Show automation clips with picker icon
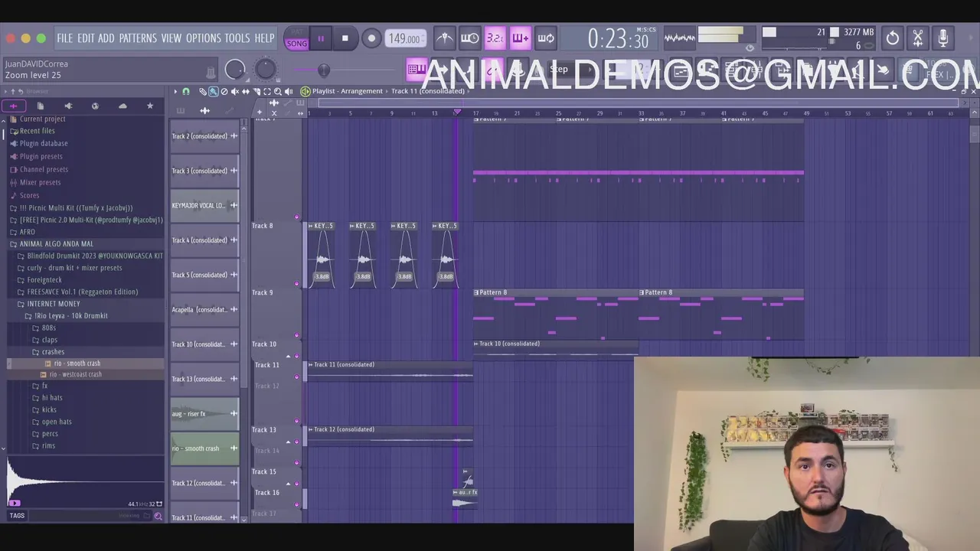This screenshot has height=551, width=980. coord(230,111)
